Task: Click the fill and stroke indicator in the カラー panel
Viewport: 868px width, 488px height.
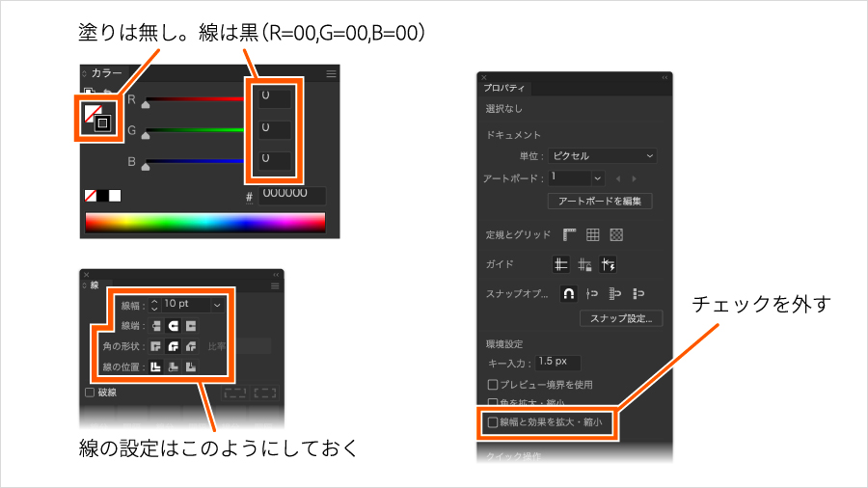Action: click(x=98, y=118)
